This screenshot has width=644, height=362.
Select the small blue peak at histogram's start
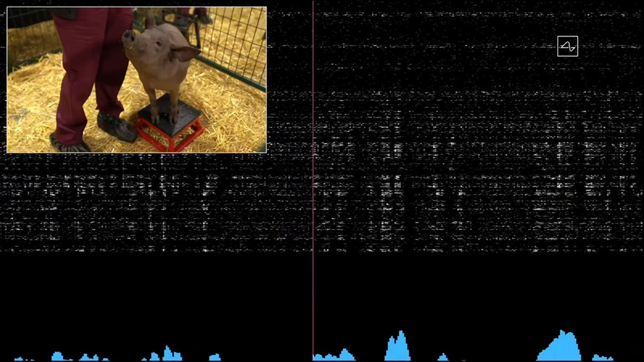coord(23,359)
